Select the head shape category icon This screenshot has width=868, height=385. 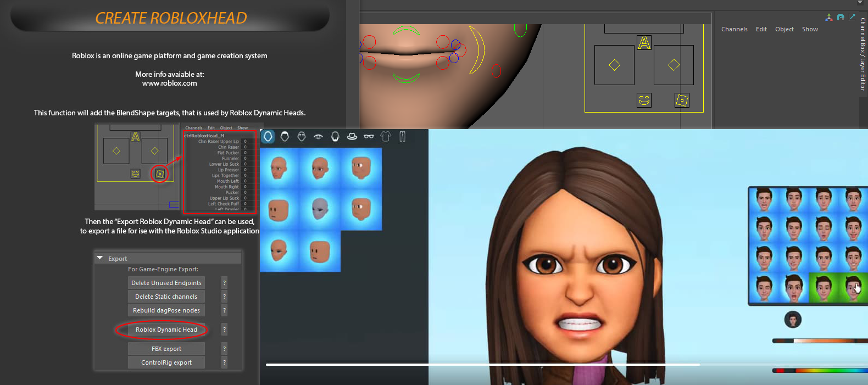pos(268,136)
